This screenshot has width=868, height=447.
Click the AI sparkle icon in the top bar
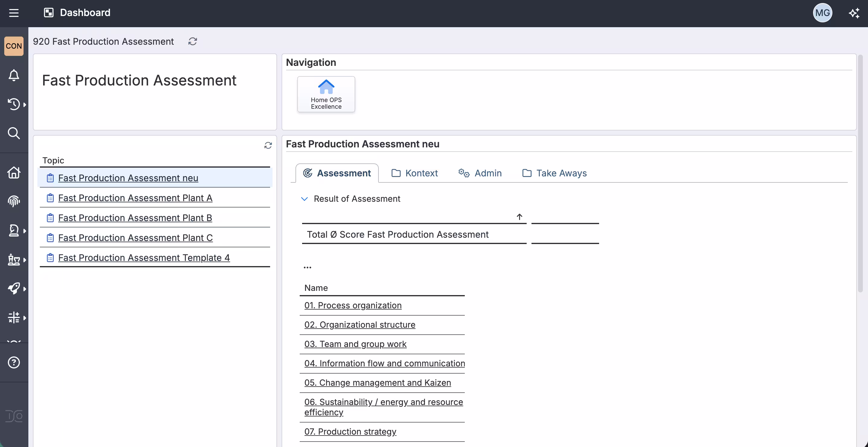(854, 13)
